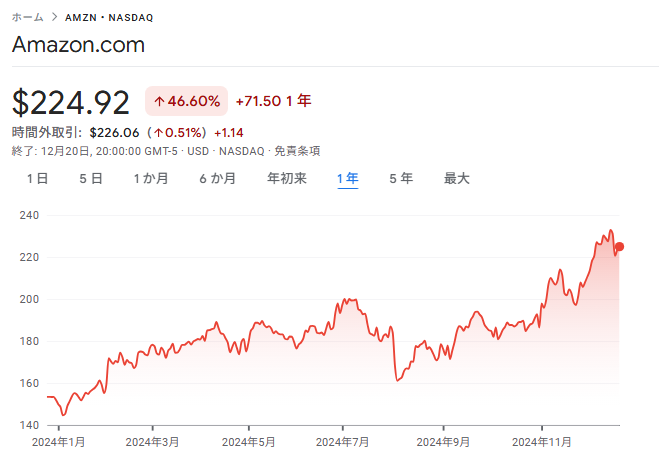Switch chart to the 5年 range
This screenshot has height=462, width=659.
click(401, 179)
